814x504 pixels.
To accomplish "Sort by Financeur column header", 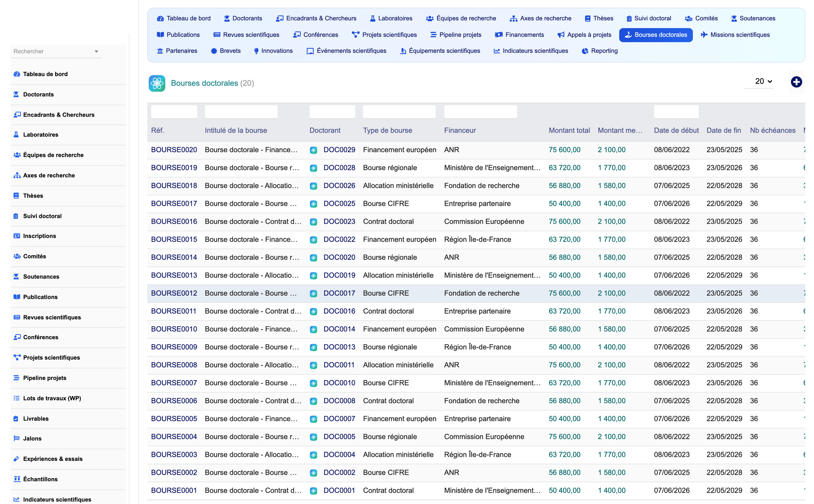I will point(460,130).
